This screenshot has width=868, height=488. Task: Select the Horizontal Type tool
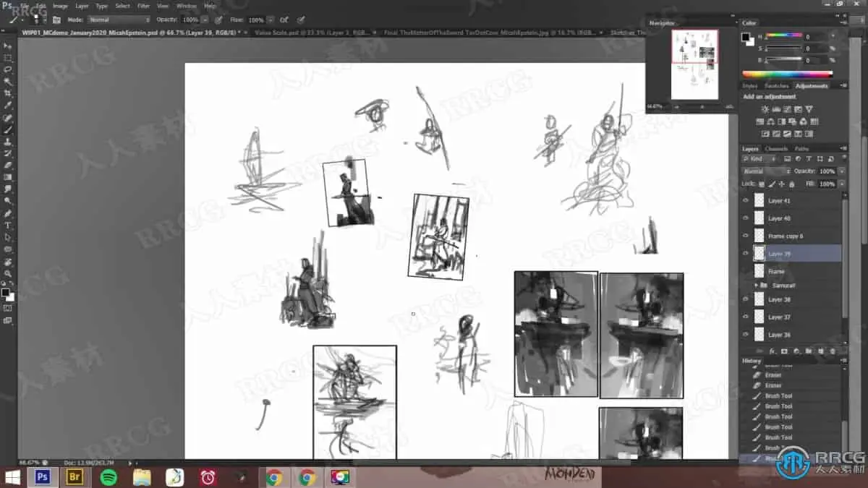click(8, 226)
